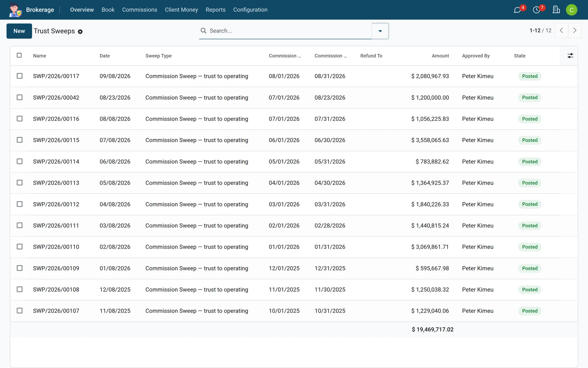Image resolution: width=588 pixels, height=368 pixels.
Task: Click the Trust Sweeps gear icon
Action: tap(80, 32)
